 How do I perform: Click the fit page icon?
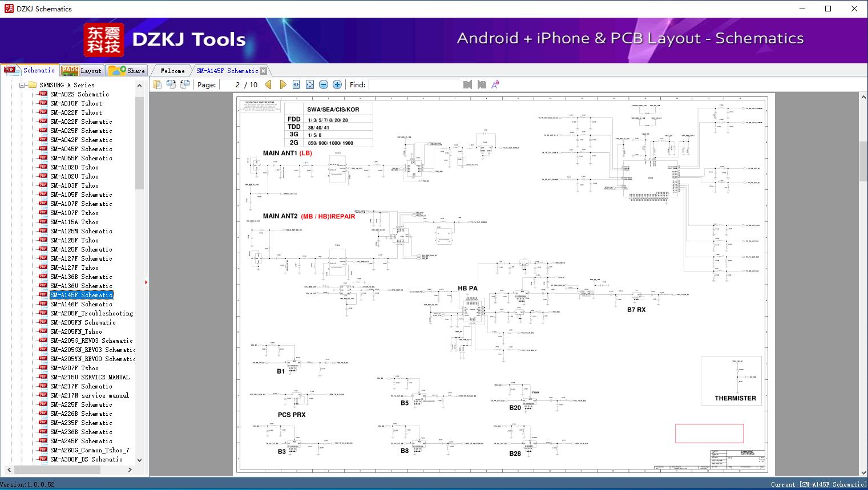310,84
